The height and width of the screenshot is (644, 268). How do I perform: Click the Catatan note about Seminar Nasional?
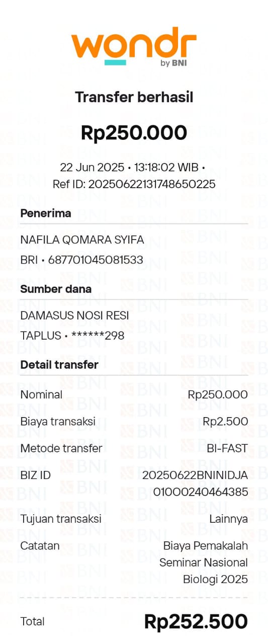[x=204, y=562]
